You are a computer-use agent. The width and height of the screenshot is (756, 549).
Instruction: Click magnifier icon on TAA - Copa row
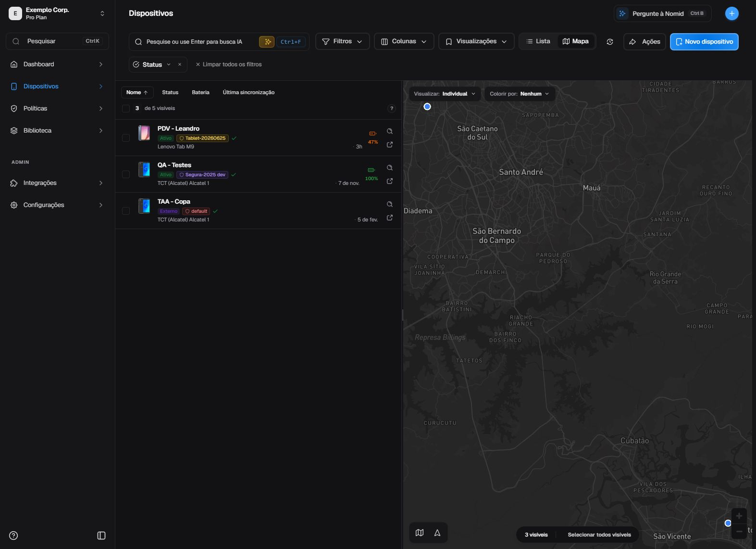[x=390, y=204]
